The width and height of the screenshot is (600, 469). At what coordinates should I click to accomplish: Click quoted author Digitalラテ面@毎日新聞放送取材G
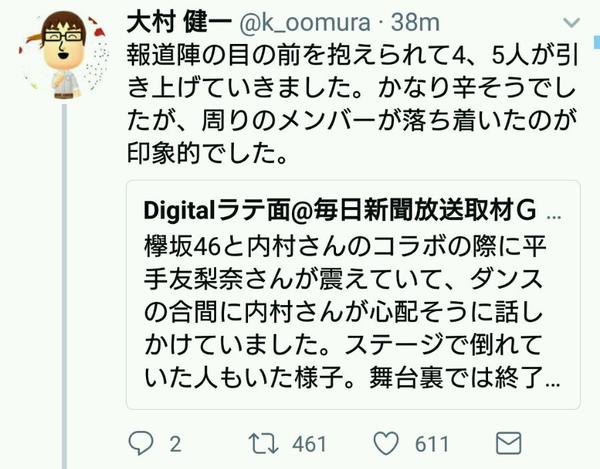(x=339, y=210)
